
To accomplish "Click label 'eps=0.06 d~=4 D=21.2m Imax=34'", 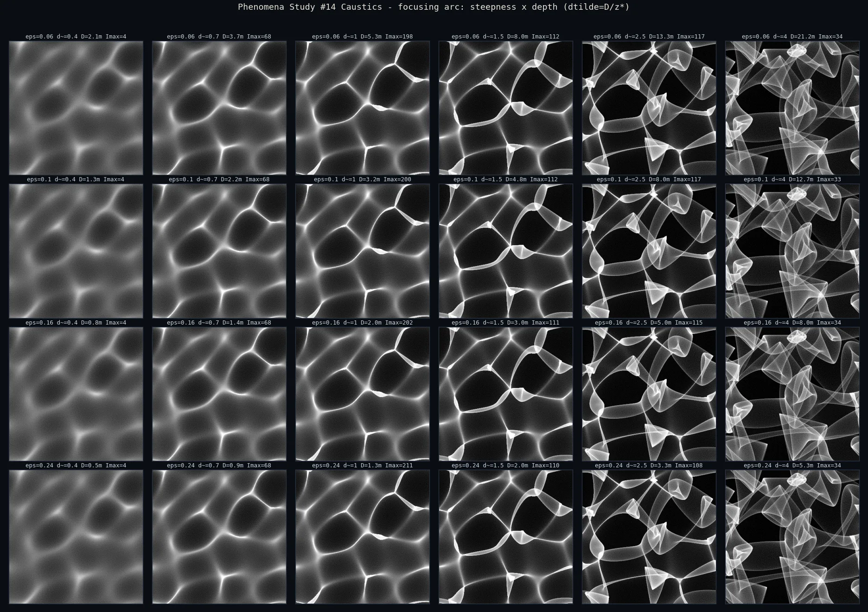I will point(792,37).
